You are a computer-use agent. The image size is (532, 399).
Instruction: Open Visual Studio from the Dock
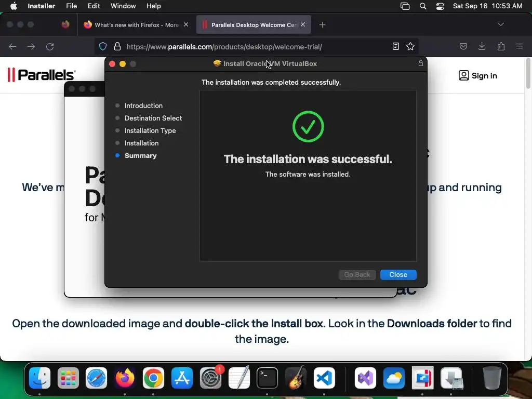tap(365, 378)
